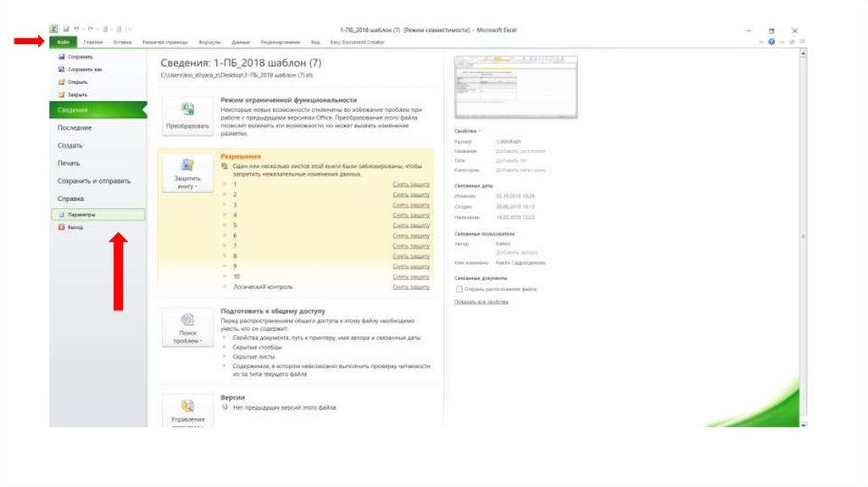Click the Скрытые листы list item

[x=254, y=357]
